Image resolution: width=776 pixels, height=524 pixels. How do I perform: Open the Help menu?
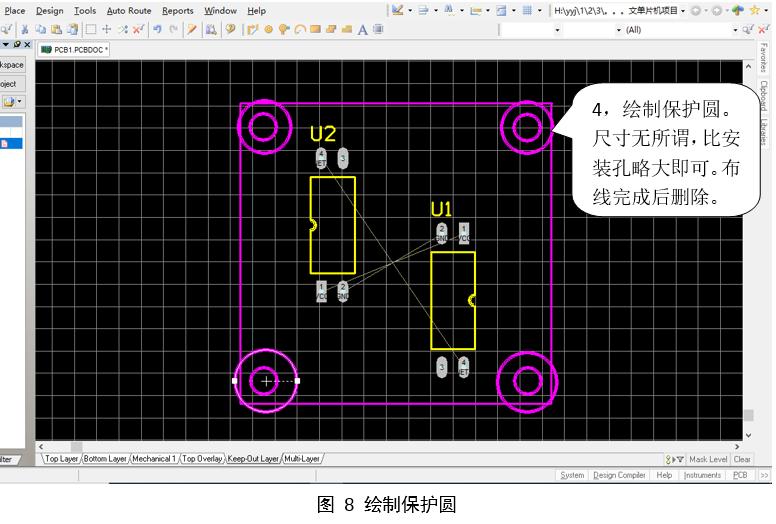click(256, 10)
